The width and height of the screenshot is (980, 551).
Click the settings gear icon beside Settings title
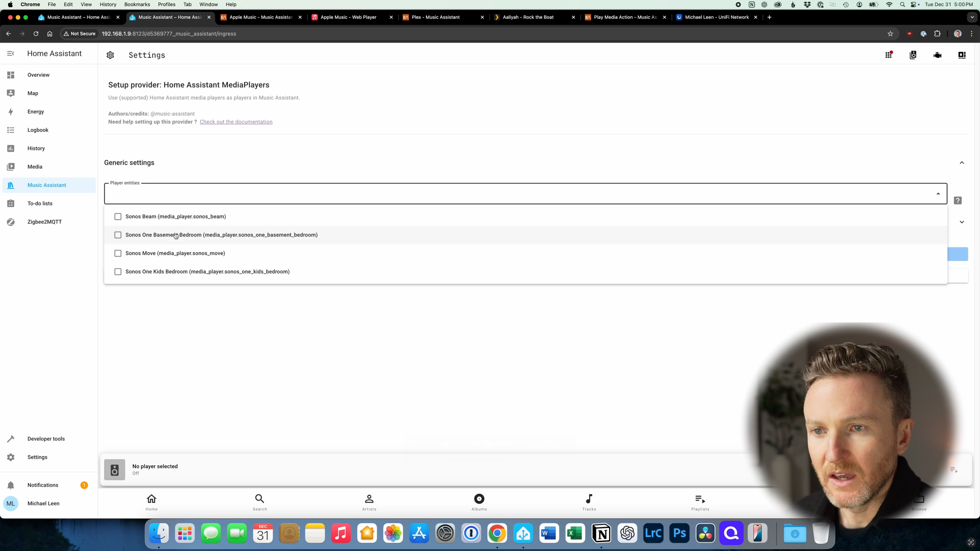(110, 55)
